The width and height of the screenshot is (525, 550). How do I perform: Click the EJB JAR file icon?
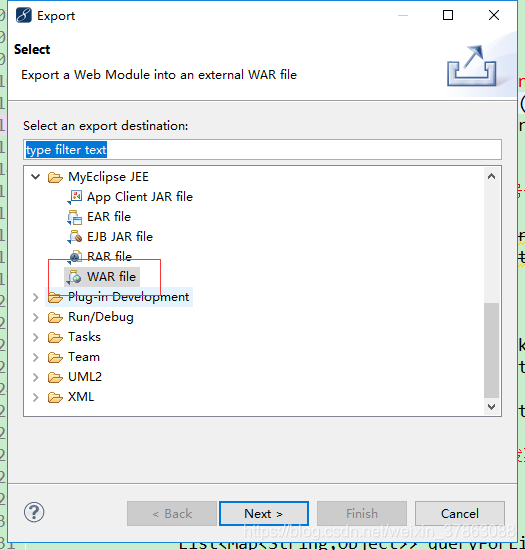click(x=75, y=237)
